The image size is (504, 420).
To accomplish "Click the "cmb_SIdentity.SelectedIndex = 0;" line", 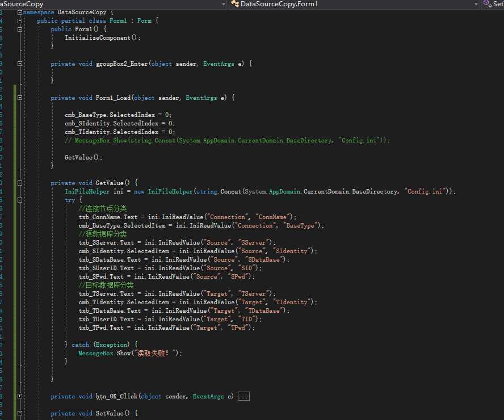I will 120,123.
